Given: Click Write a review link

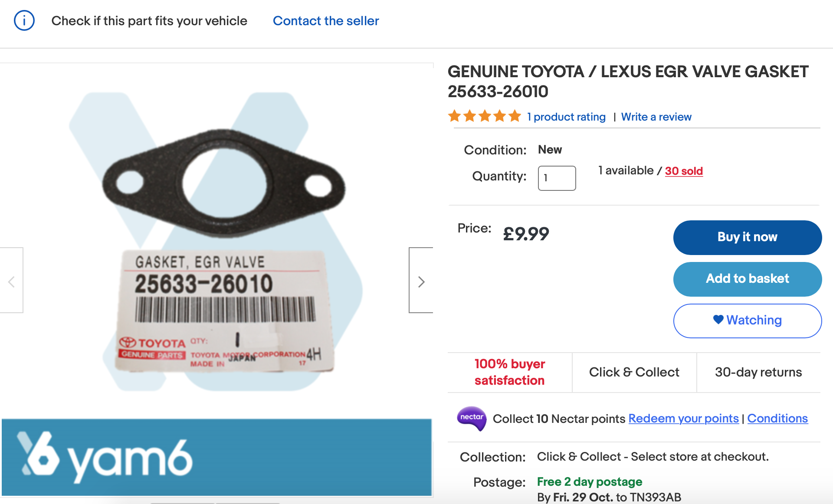Looking at the screenshot, I should click(656, 117).
